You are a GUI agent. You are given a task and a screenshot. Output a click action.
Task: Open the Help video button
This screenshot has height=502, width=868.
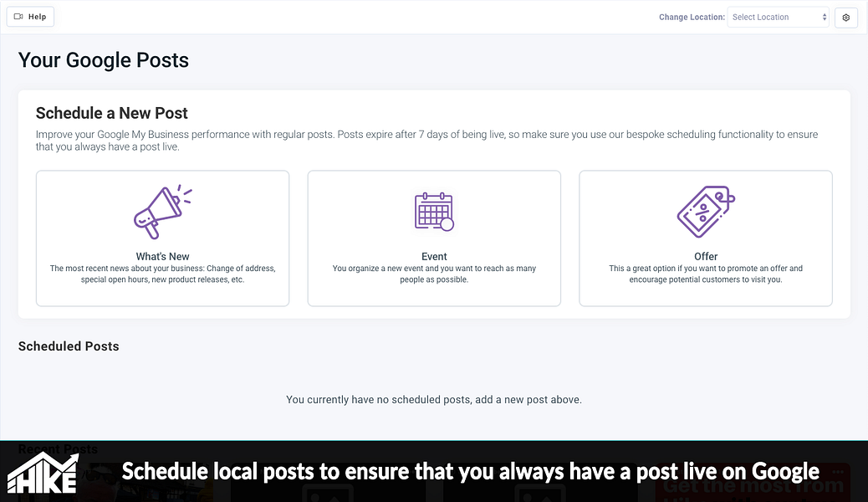click(30, 17)
